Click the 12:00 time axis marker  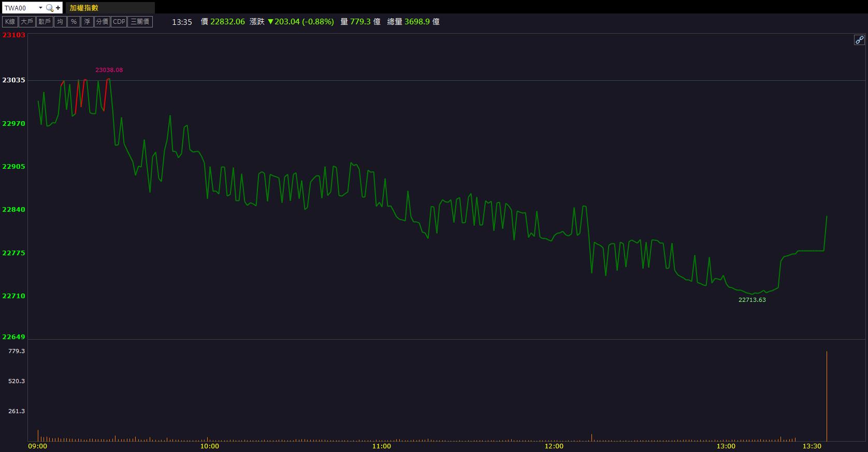pyautogui.click(x=554, y=446)
